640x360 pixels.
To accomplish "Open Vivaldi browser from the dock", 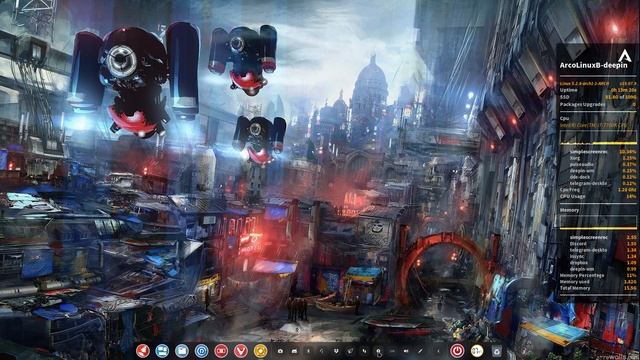I will 241,351.
